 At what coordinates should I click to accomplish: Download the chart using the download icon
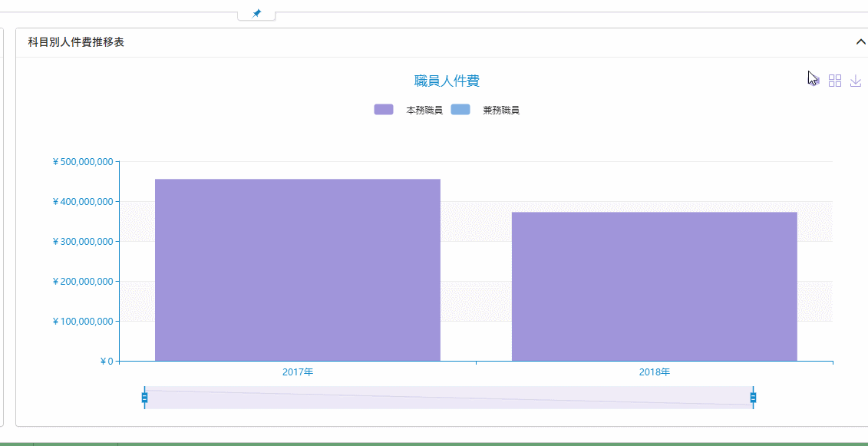(x=856, y=80)
